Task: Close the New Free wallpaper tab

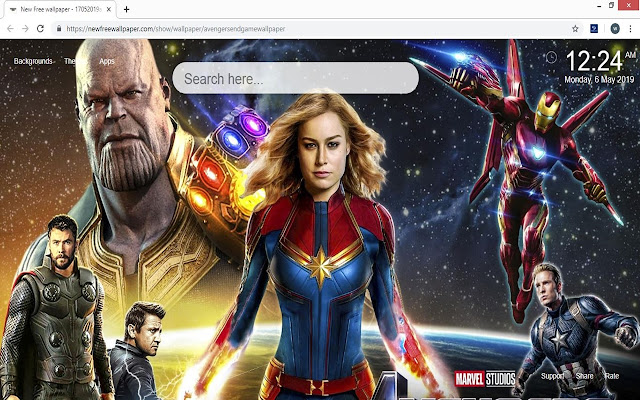Action: tap(109, 9)
